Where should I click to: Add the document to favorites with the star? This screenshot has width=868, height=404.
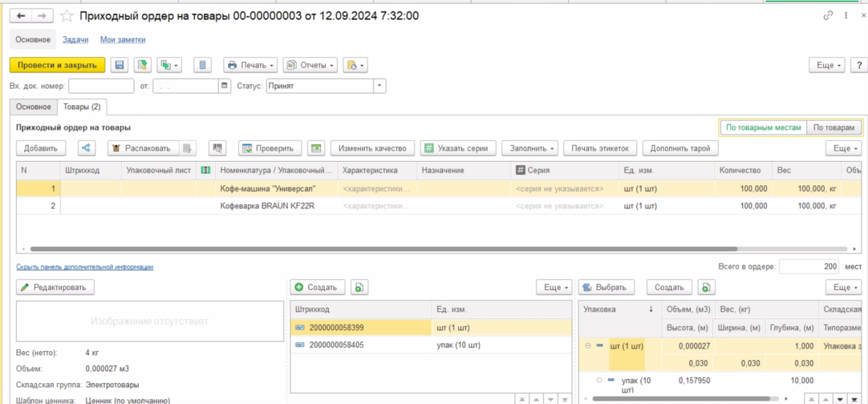click(67, 17)
